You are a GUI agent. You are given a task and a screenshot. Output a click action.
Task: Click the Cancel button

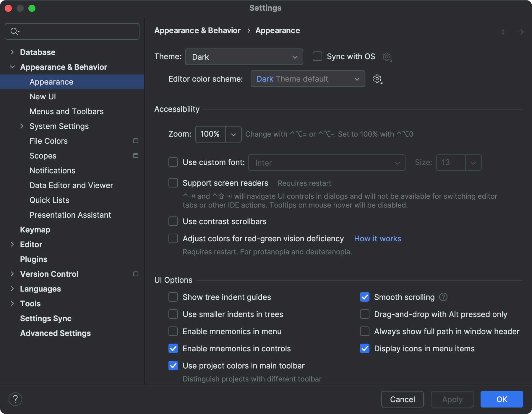tap(403, 399)
